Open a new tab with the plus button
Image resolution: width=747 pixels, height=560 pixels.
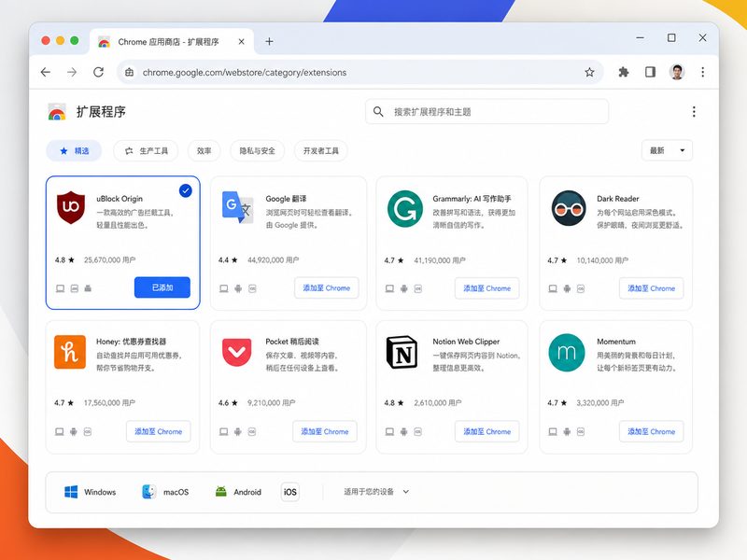coord(269,41)
